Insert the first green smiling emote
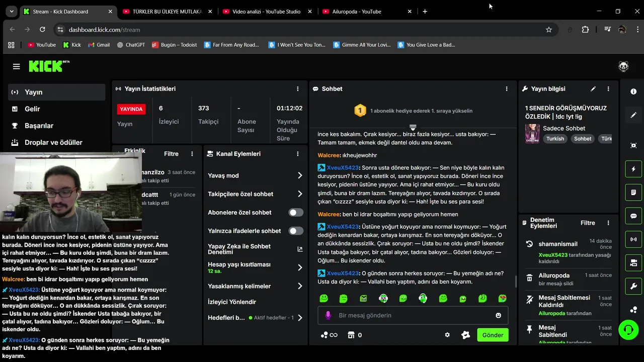 click(324, 298)
